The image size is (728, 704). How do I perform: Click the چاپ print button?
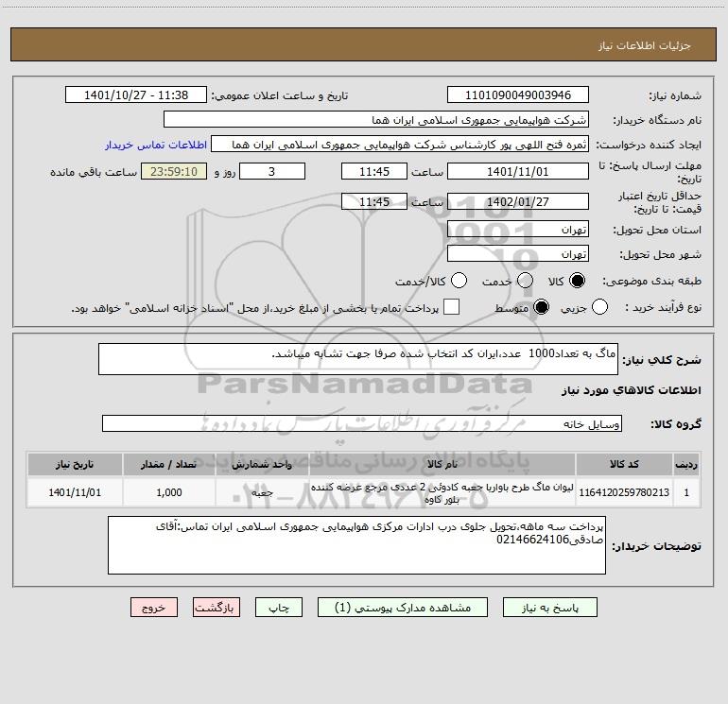point(279,608)
